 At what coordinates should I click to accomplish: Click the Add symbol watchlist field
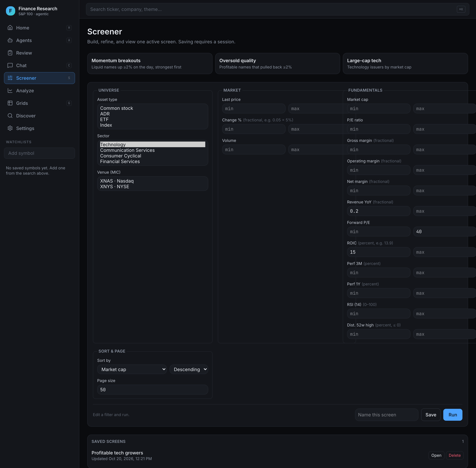[x=40, y=153]
